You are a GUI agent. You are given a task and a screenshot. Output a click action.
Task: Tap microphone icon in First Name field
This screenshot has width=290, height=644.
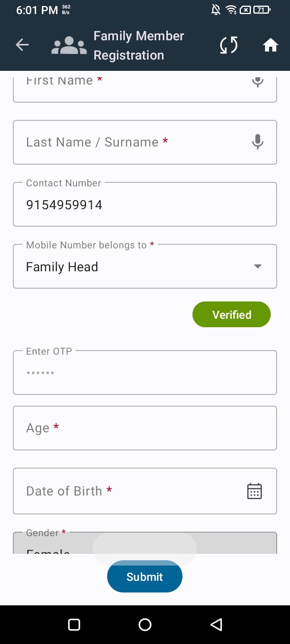258,81
